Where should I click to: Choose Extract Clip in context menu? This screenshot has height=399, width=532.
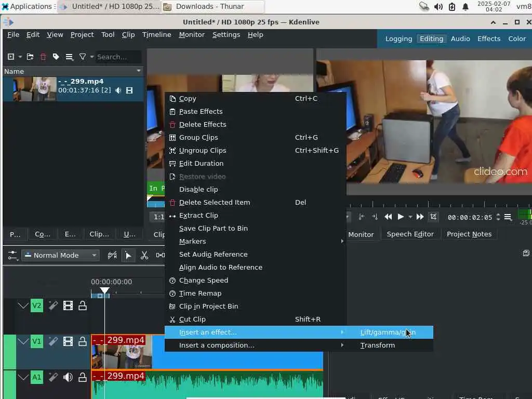click(255, 216)
